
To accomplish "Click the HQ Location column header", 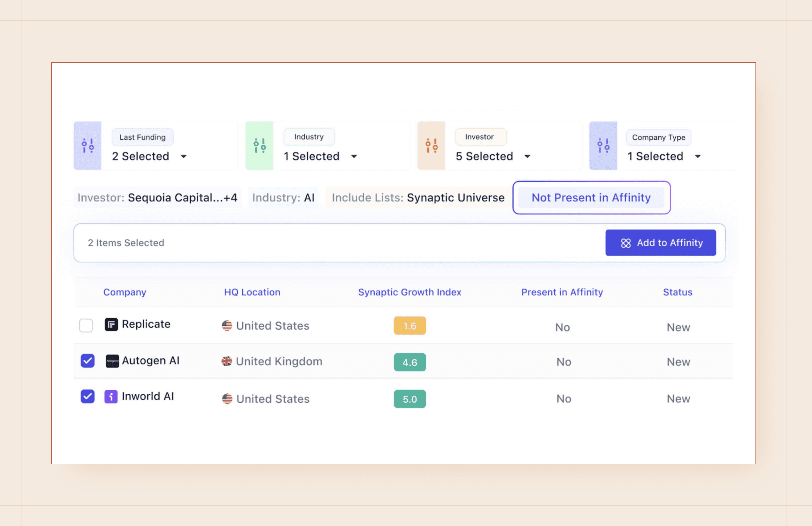I will pos(252,292).
